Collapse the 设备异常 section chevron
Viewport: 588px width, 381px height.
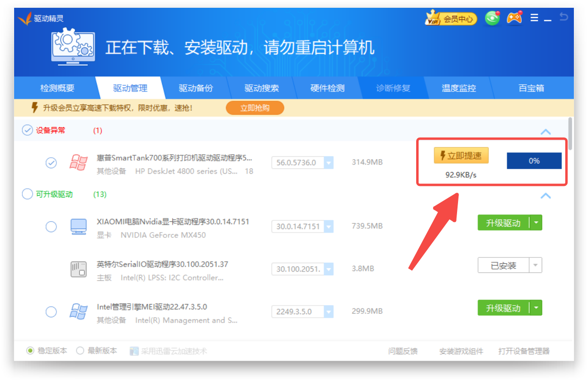point(546,131)
